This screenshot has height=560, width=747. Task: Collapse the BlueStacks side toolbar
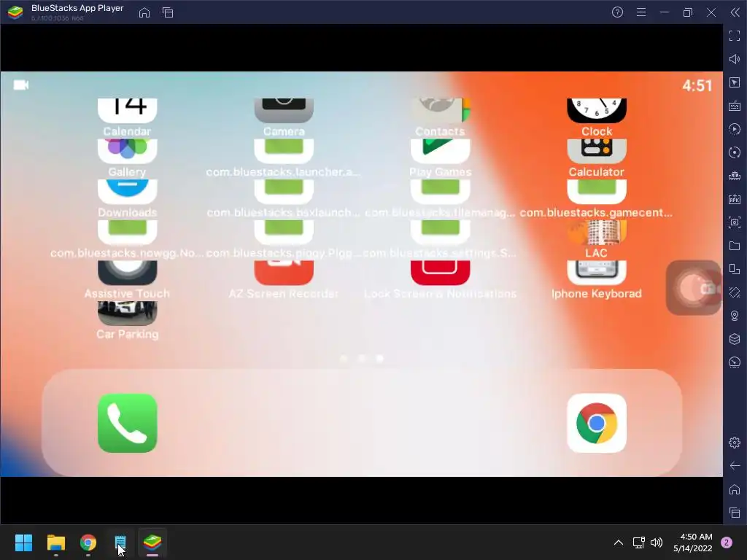coord(735,12)
